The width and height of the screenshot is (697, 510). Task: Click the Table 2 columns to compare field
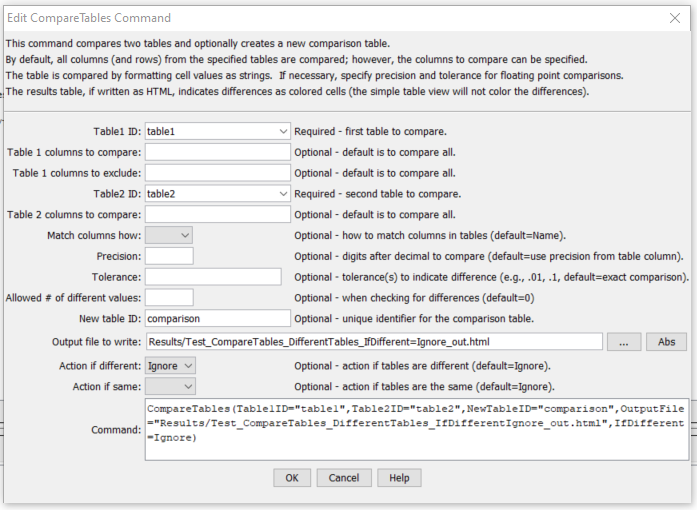click(217, 215)
